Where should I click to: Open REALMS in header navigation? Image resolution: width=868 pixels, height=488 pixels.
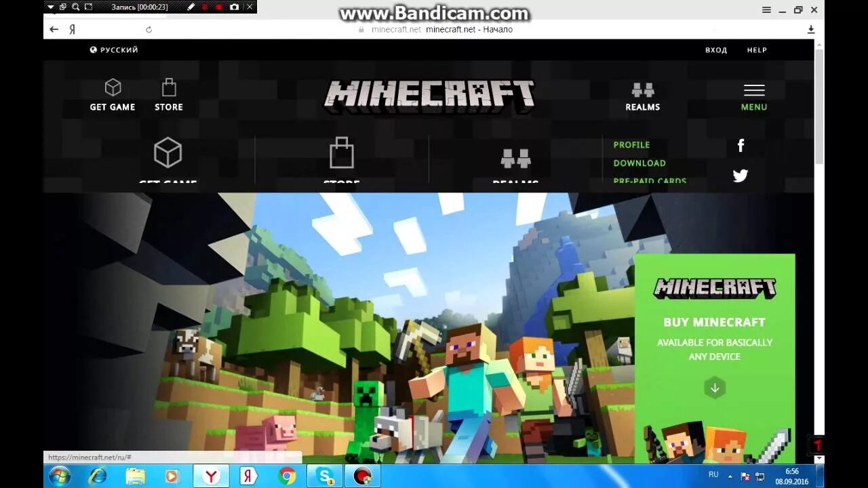point(643,96)
